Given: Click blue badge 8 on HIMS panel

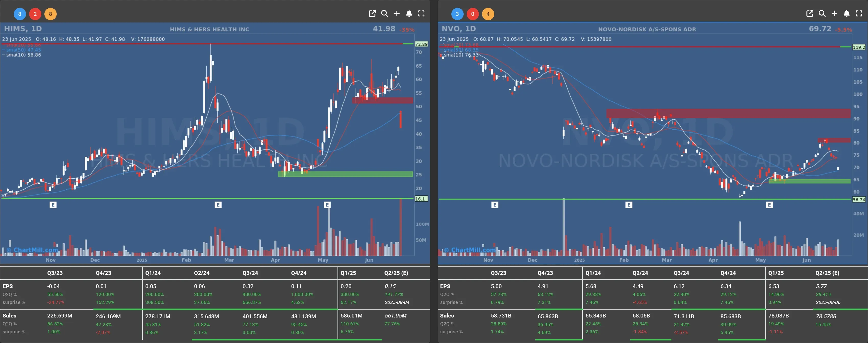Looking at the screenshot, I should (x=20, y=14).
